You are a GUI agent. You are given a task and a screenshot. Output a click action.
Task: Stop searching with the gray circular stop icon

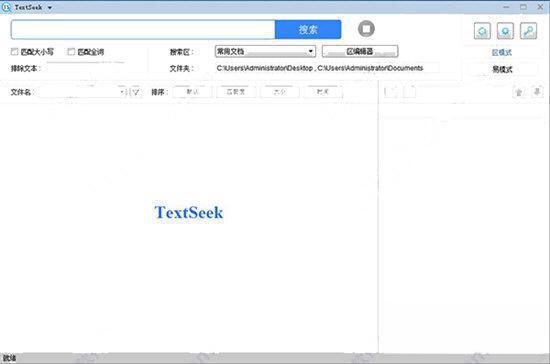(366, 29)
